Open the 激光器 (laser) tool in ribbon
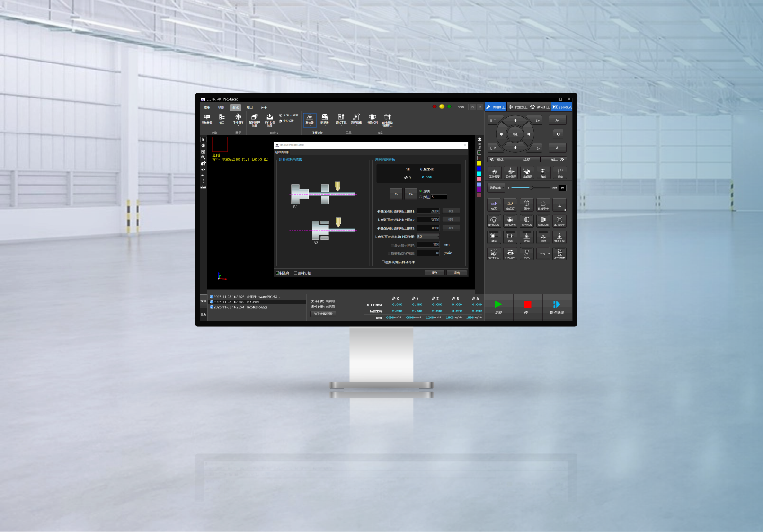Image resolution: width=763 pixels, height=532 pixels. click(310, 119)
